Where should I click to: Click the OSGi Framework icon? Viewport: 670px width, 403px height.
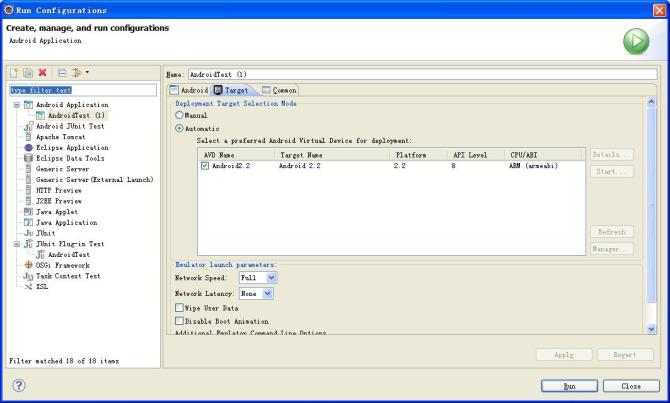28,265
